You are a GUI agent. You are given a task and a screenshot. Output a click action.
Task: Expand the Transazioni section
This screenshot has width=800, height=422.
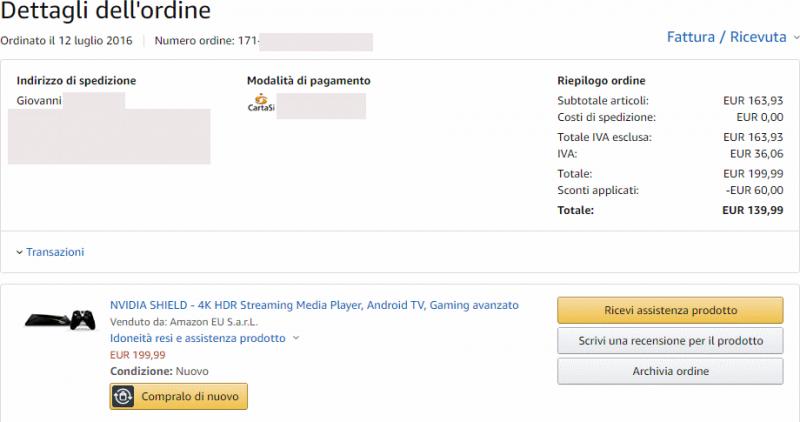(50, 252)
